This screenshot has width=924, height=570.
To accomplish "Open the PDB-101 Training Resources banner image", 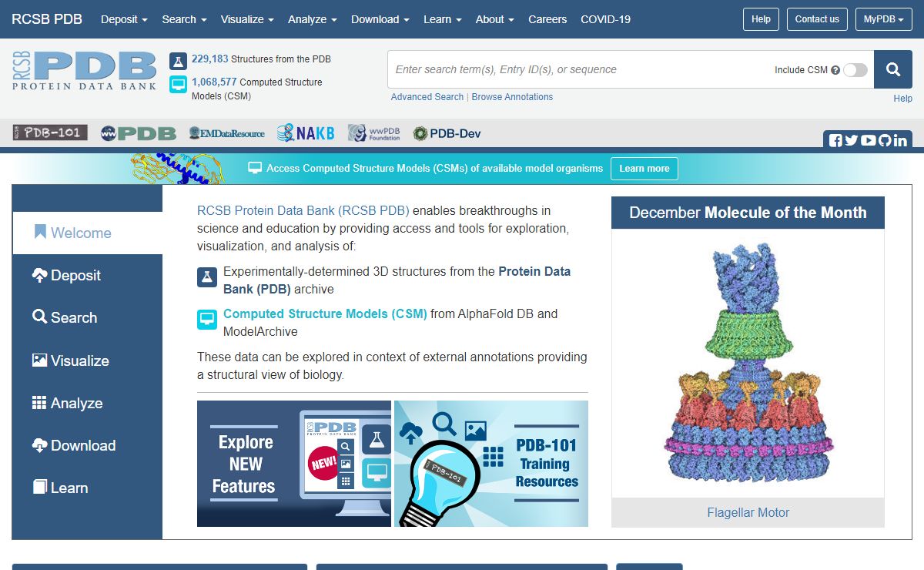I will [x=491, y=464].
